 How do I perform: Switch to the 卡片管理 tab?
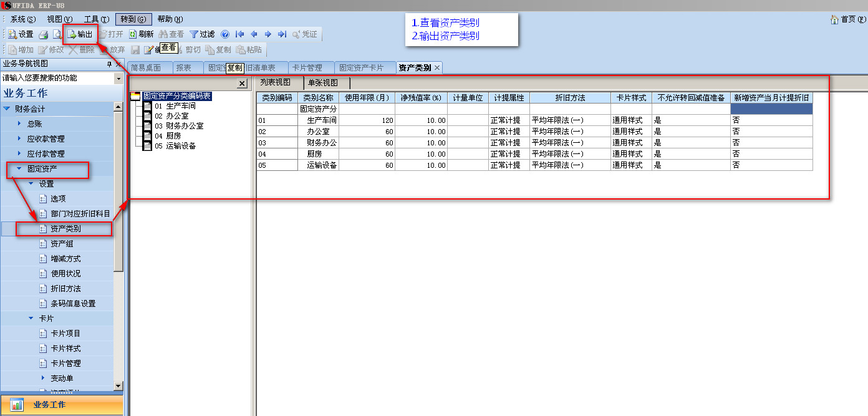pyautogui.click(x=307, y=67)
